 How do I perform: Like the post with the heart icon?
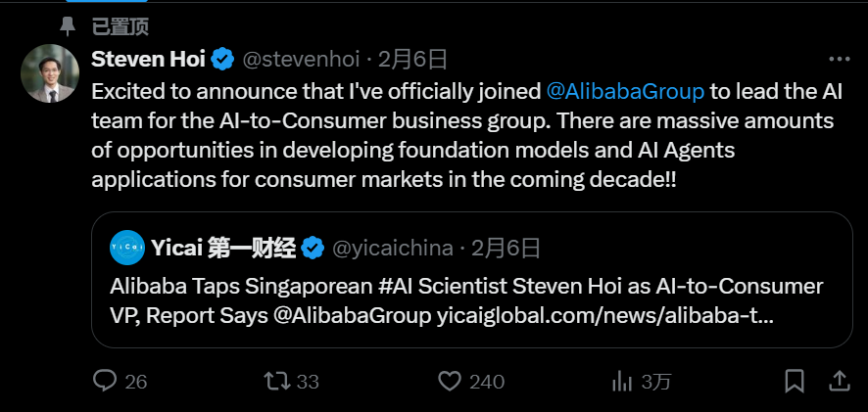pos(450,381)
